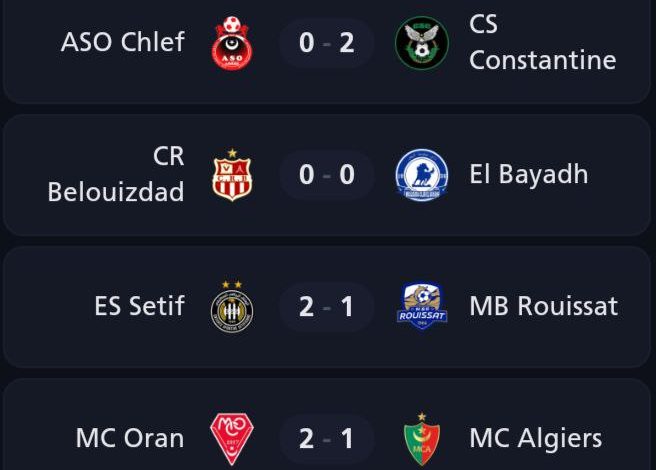Open the MB Rouissat team crest

(421, 306)
